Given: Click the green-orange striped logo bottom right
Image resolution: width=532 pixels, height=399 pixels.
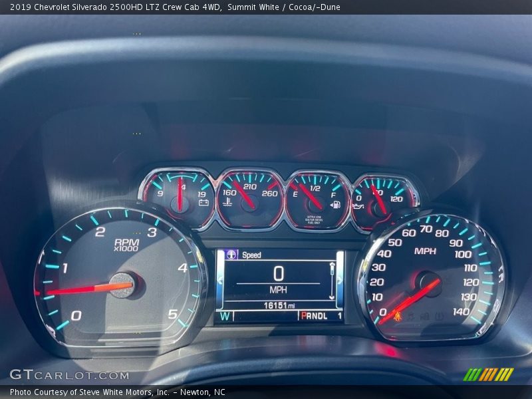Looking at the screenshot, I should (488, 374).
